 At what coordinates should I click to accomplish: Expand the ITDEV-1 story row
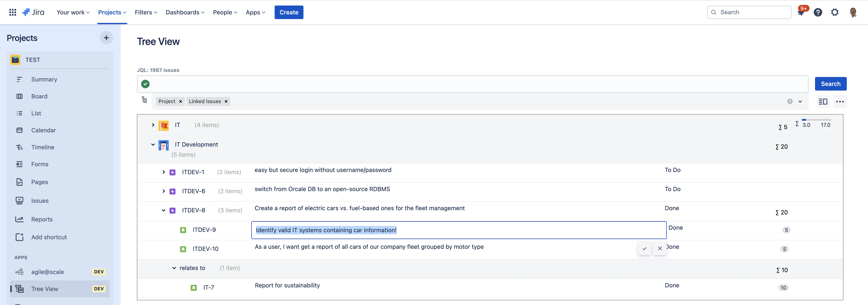point(164,172)
